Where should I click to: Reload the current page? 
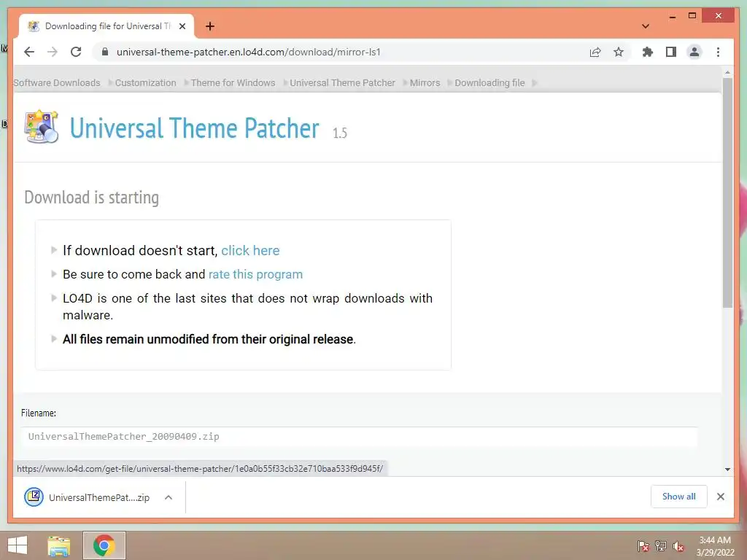coord(76,52)
